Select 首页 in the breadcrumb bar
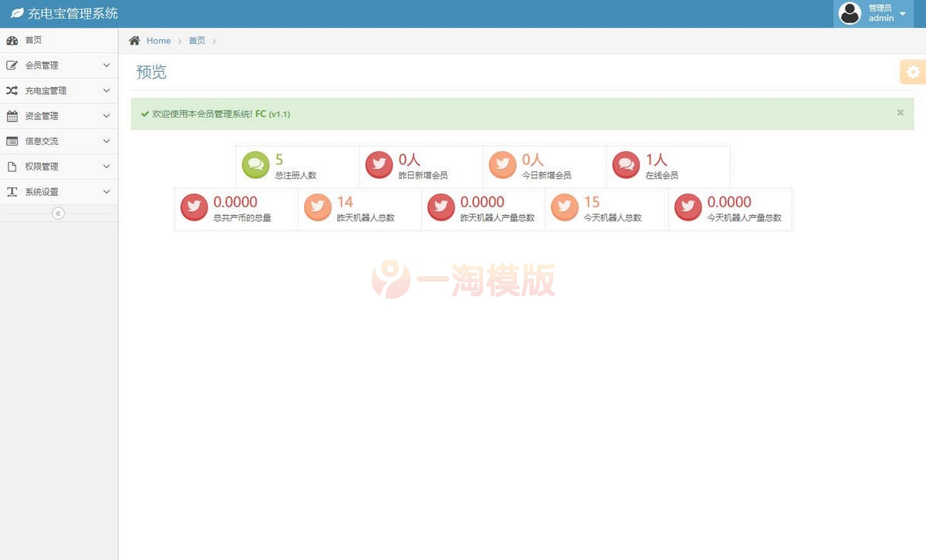Screen dimensions: 926x560 coord(197,40)
